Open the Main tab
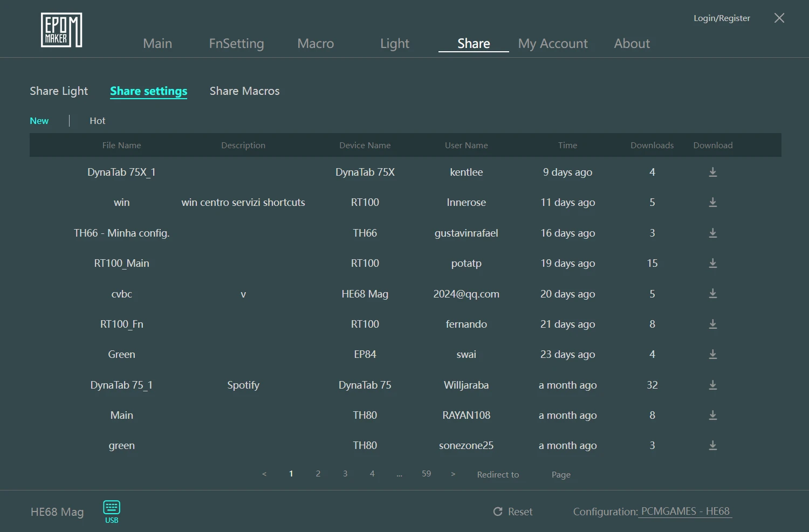 (x=157, y=44)
